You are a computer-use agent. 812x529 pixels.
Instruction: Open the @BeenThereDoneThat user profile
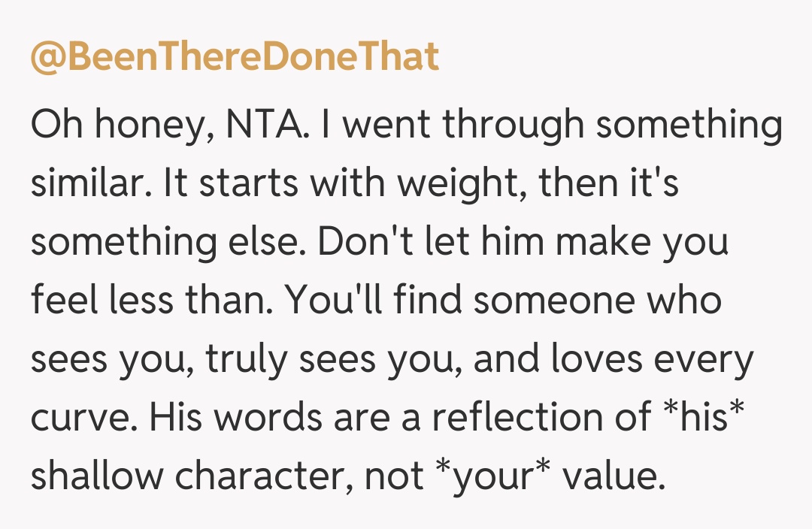(x=234, y=56)
